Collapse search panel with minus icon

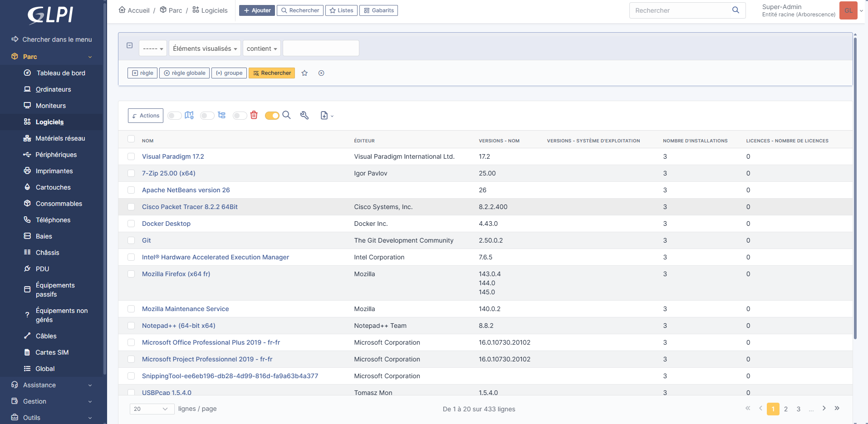pos(130,45)
